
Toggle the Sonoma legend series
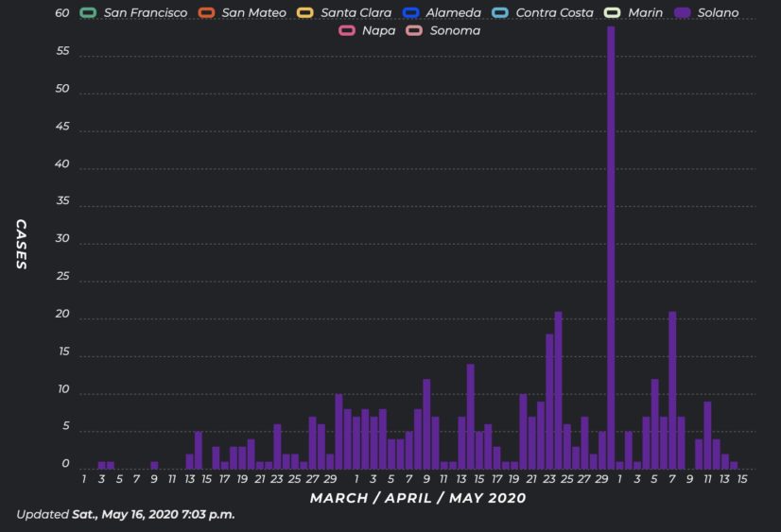[443, 30]
